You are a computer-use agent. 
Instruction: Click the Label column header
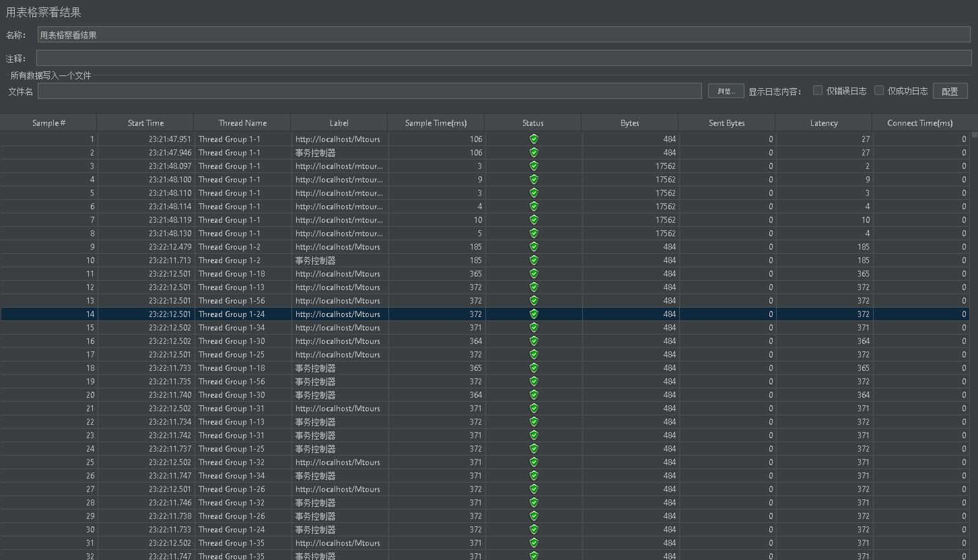339,123
